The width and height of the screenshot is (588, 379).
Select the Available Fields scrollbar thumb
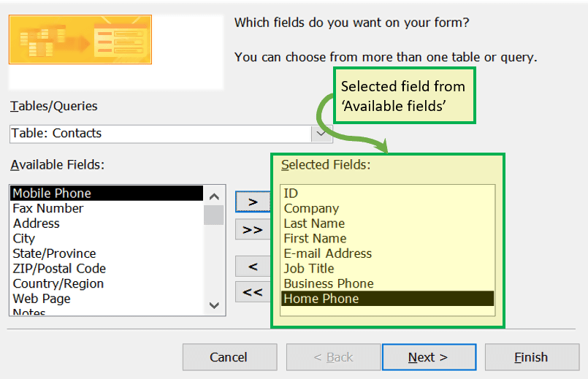click(x=214, y=215)
